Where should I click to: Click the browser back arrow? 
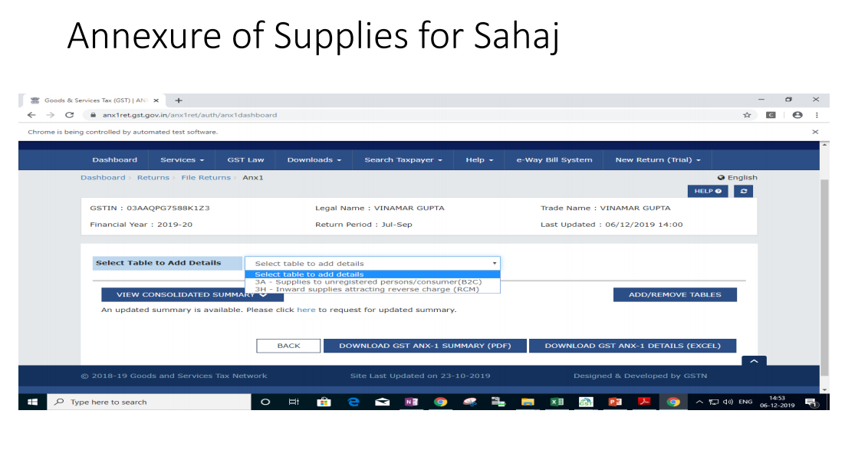tap(31, 115)
